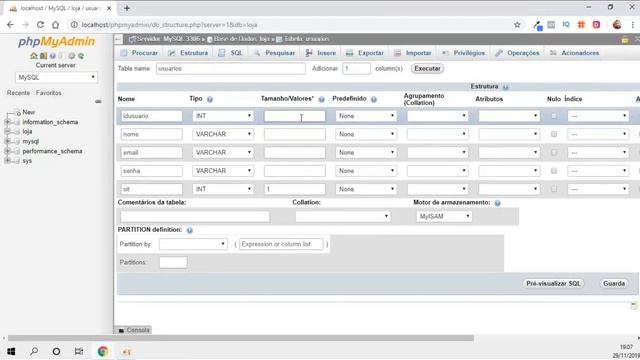Click the browser home button
This screenshot has height=360, width=640.
click(56, 25)
